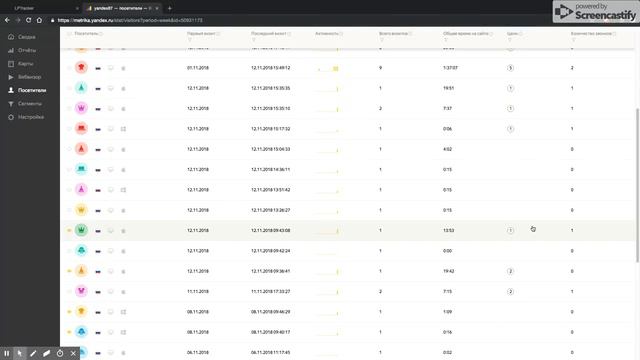The height and width of the screenshot is (360, 640).
Task: Open filter under Общее время на сайте column
Action: [x=446, y=40]
